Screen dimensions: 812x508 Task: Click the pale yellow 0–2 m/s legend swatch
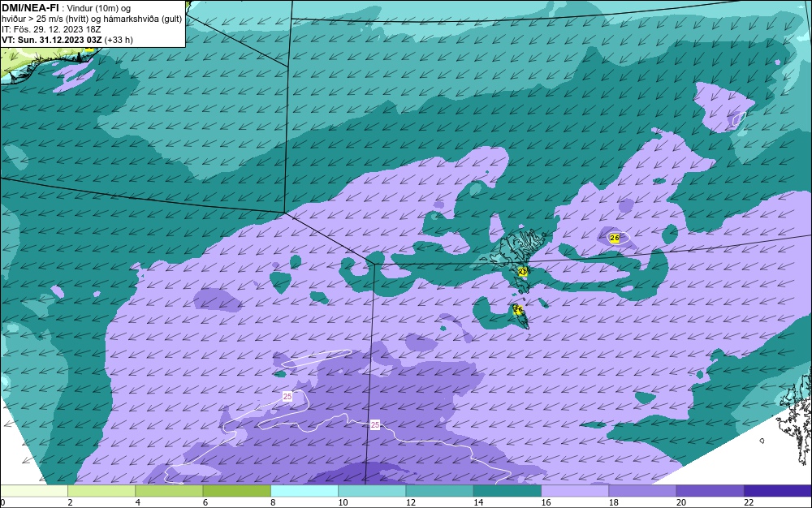click(33, 491)
